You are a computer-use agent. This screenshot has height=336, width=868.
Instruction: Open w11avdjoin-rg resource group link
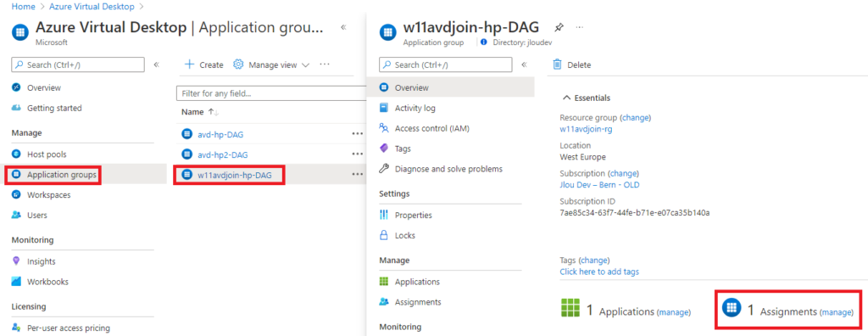coord(587,129)
